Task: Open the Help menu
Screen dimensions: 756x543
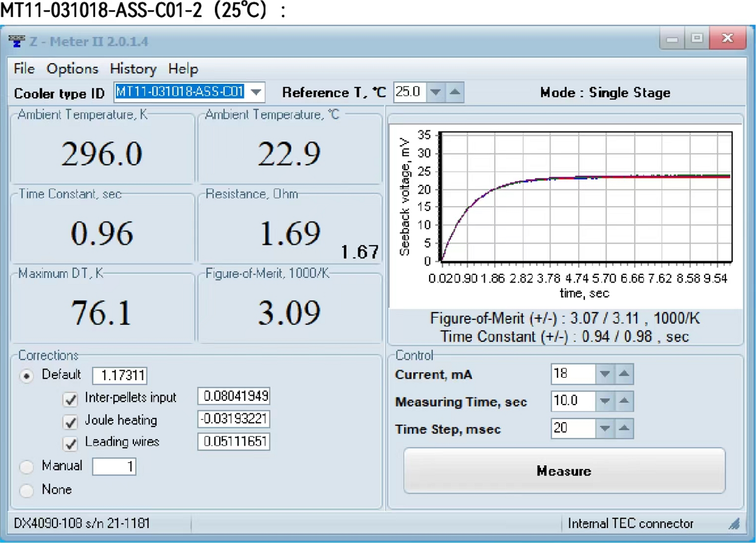Action: (183, 68)
